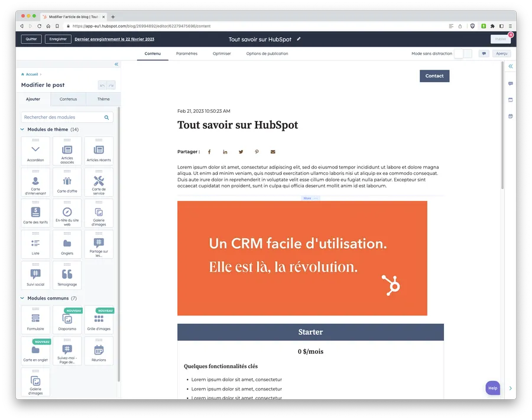
Task: Choose the Formulaire module
Action: coord(35,320)
